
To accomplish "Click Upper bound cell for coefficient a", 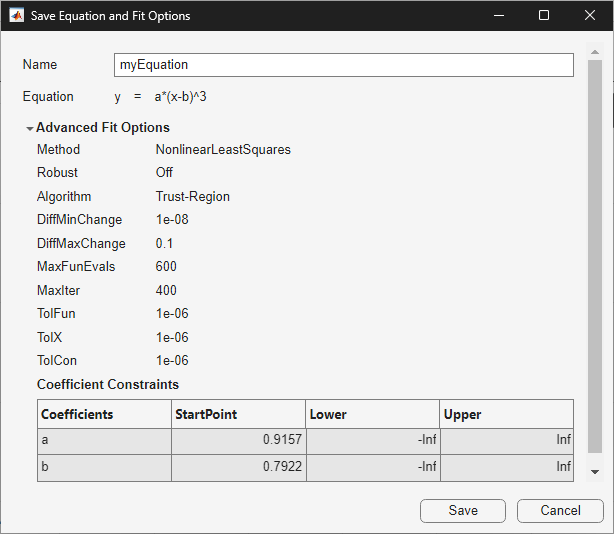I will [x=507, y=441].
